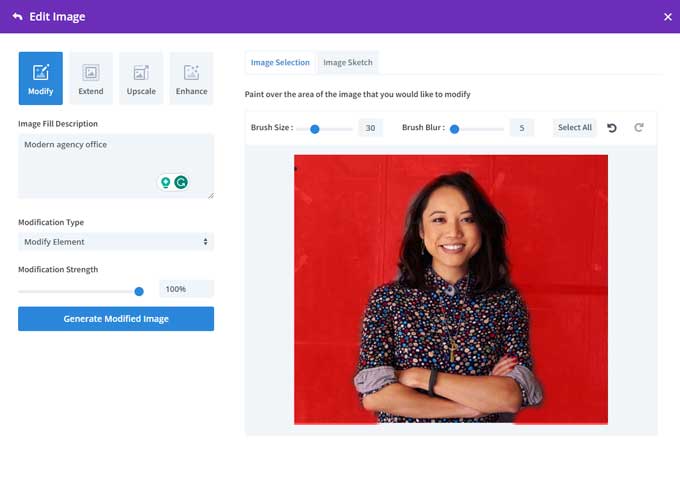Open the Modification Type dropdown
680x479 pixels.
[x=116, y=242]
